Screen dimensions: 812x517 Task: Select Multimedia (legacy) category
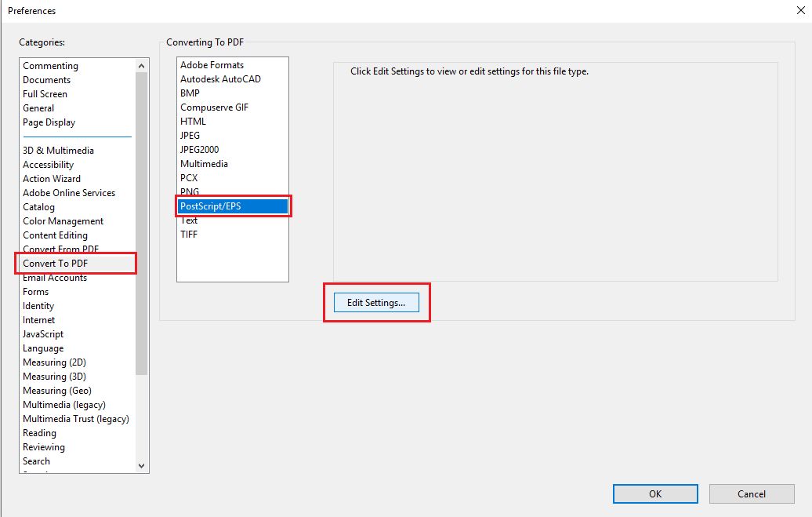tap(64, 405)
